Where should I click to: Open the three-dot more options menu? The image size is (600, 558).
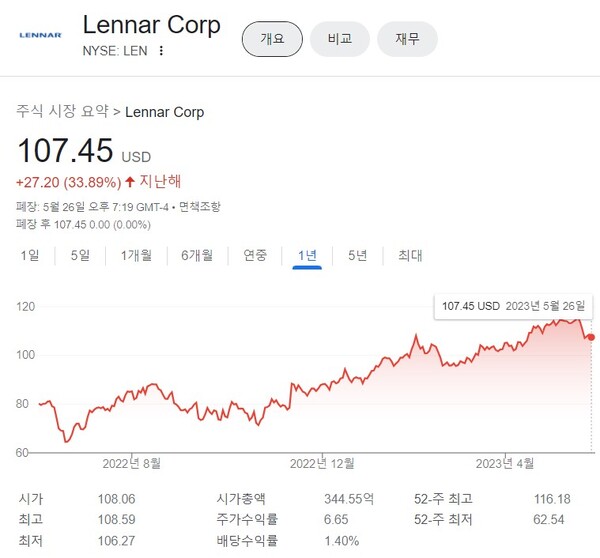pos(161,51)
